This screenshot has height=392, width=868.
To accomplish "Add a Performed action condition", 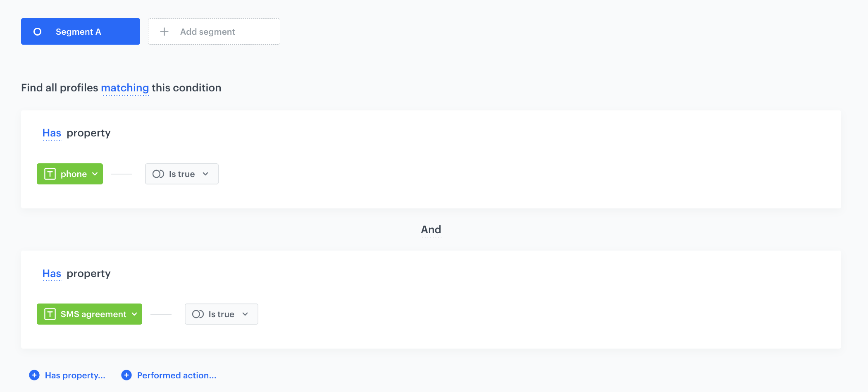I will [x=169, y=375].
